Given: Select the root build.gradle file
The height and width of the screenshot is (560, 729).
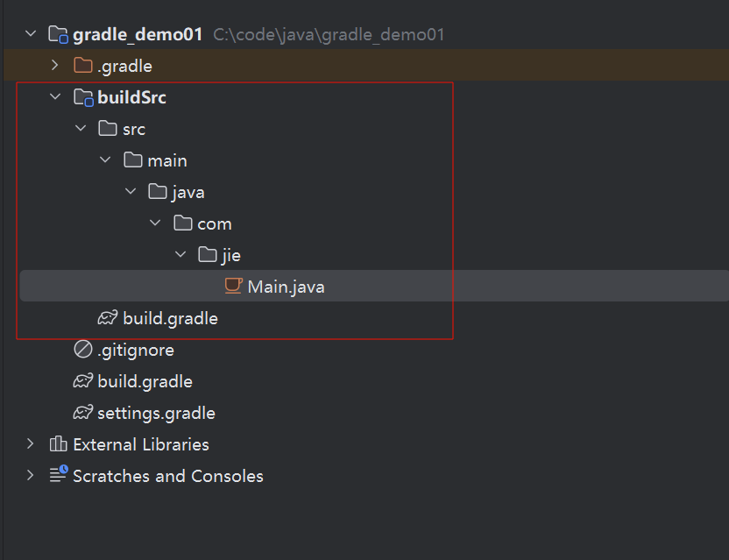Looking at the screenshot, I should click(x=145, y=381).
